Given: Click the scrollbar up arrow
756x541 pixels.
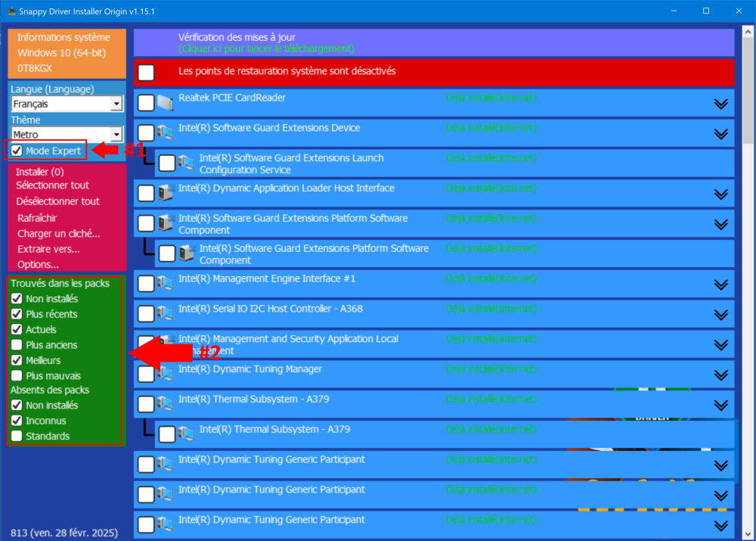Looking at the screenshot, I should tap(748, 32).
